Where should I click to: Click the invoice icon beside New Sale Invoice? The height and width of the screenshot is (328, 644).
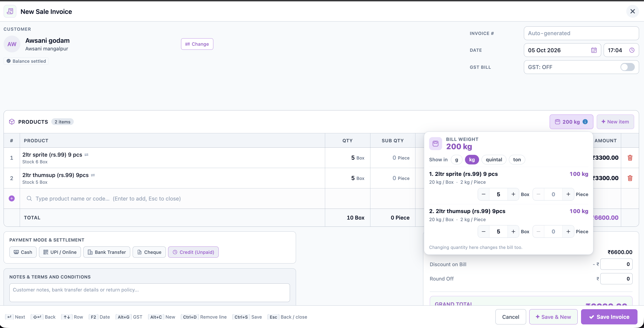click(x=10, y=11)
